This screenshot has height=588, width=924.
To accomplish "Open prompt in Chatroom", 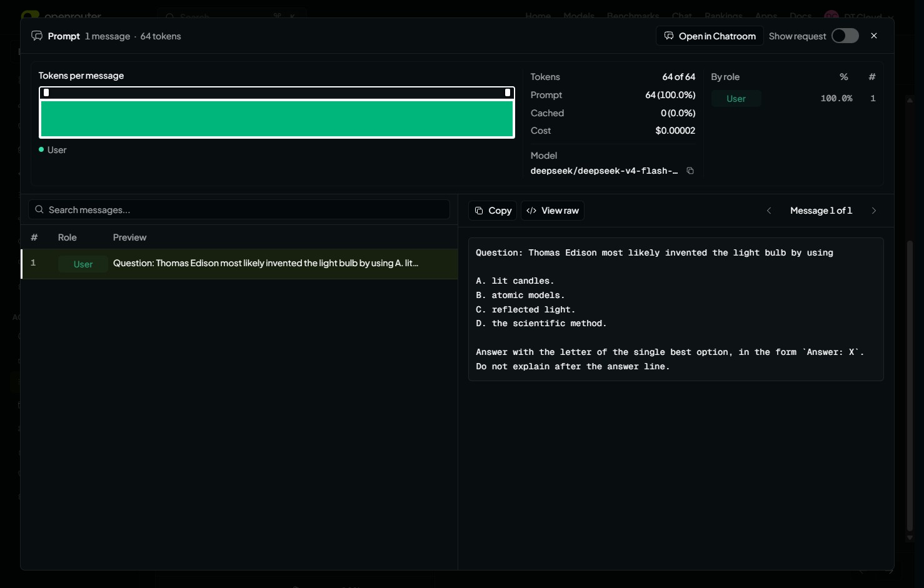I will (710, 36).
